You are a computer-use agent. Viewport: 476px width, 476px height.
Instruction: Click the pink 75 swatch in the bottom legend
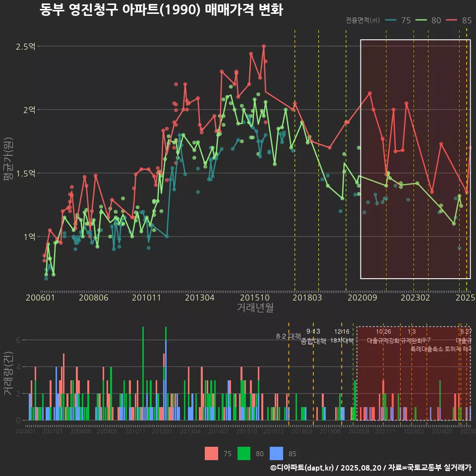click(x=212, y=454)
